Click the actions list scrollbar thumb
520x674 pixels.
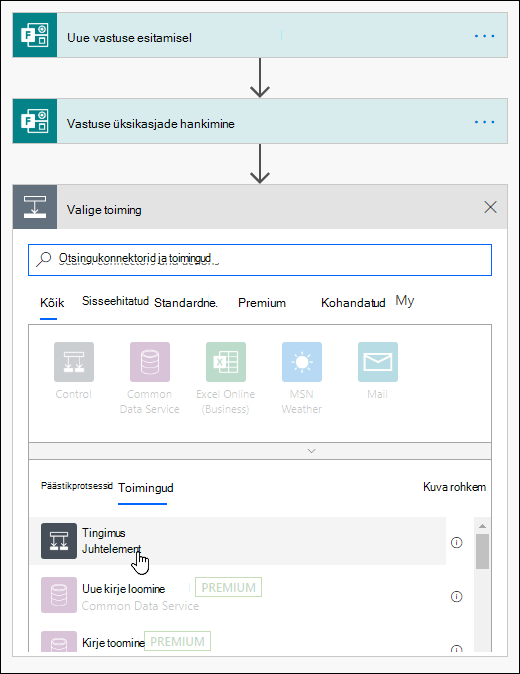pos(482,551)
